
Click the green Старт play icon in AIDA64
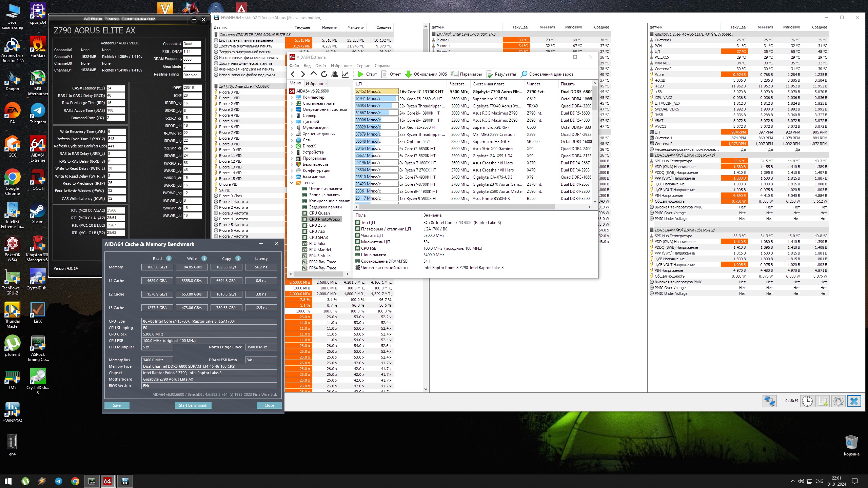tap(360, 74)
